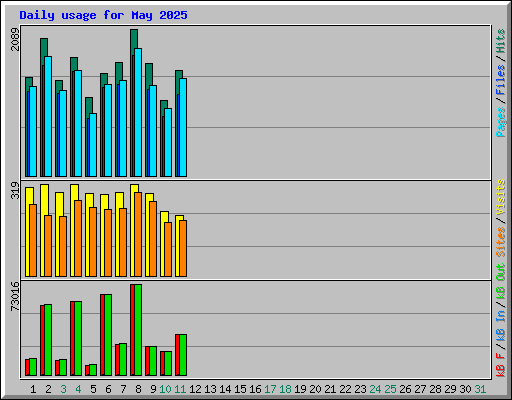Click day 30 on the x-axis
512x400 pixels.
pos(465,389)
